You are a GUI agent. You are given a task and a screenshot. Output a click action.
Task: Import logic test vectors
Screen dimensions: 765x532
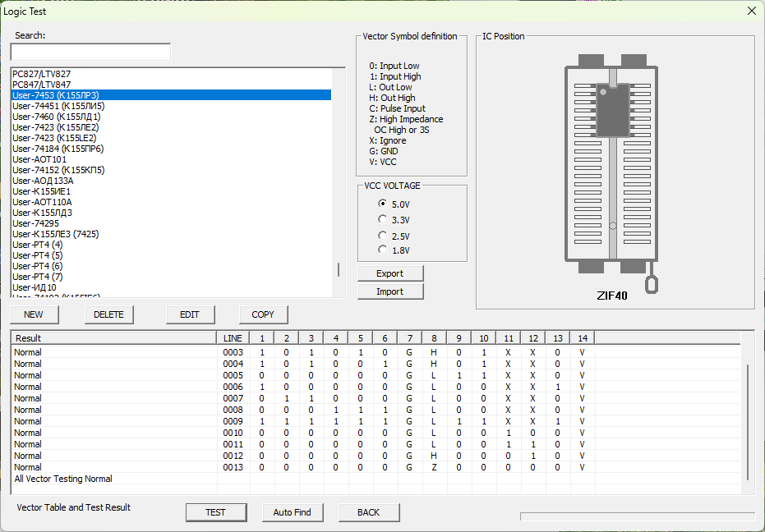pyautogui.click(x=390, y=291)
